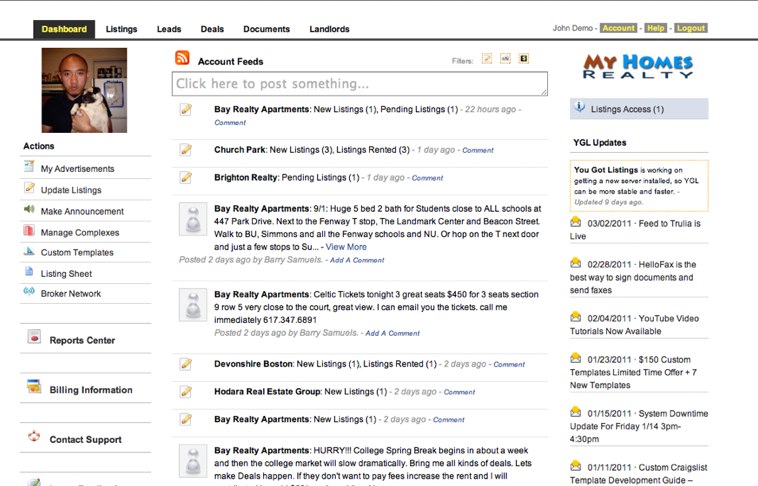
Task: Click the Custom Templates icon
Action: pos(29,251)
